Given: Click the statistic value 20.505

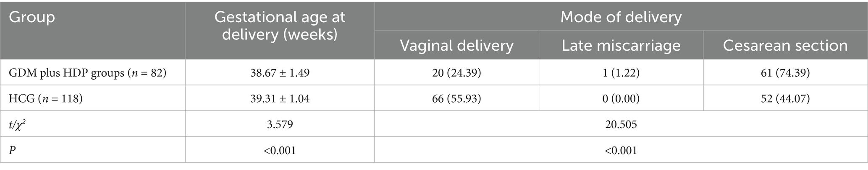Looking at the screenshot, I should click(x=621, y=124).
